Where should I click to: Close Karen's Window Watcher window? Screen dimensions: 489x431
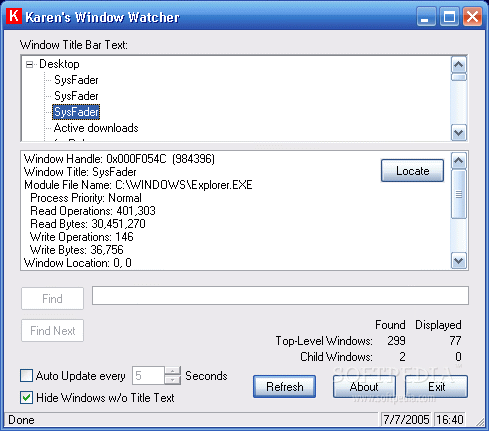coord(472,16)
